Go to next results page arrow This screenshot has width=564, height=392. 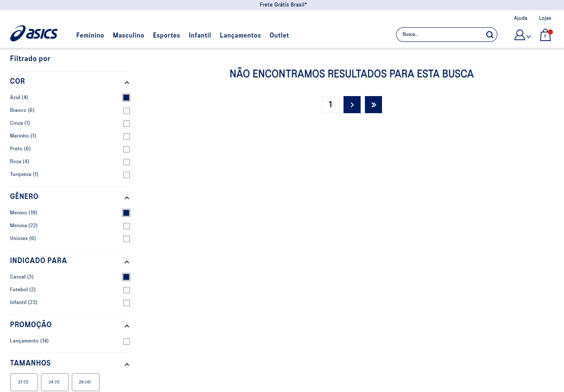352,105
